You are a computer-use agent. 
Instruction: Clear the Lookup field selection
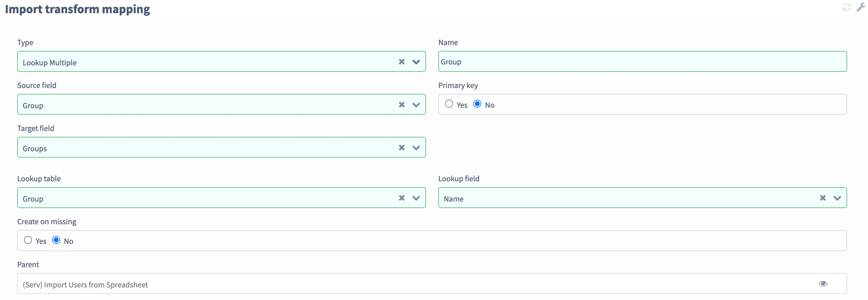(823, 198)
